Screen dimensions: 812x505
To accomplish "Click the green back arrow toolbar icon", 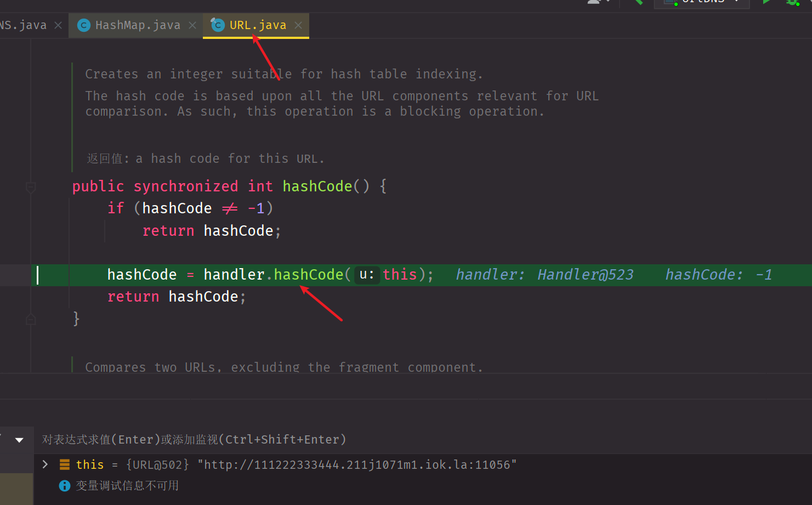I will coord(638,2).
